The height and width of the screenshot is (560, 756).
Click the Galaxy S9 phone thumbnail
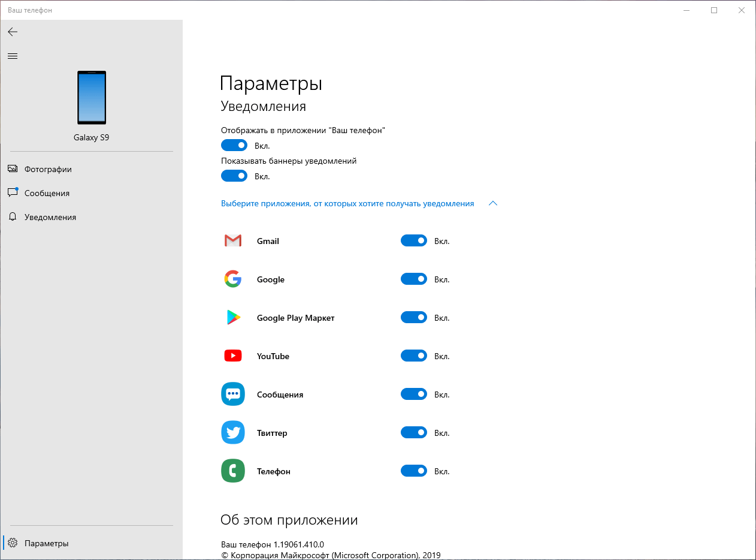point(91,98)
